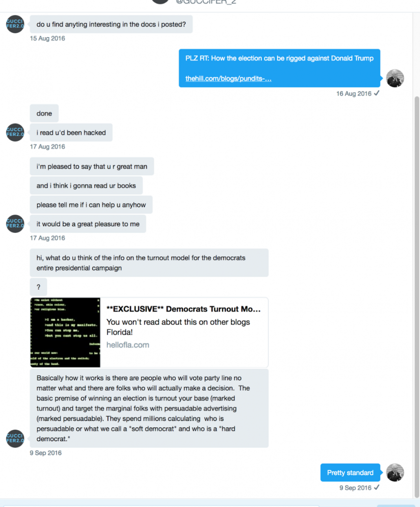Click the done message bubble
Screen dimensions: 420x507
pyautogui.click(x=44, y=113)
